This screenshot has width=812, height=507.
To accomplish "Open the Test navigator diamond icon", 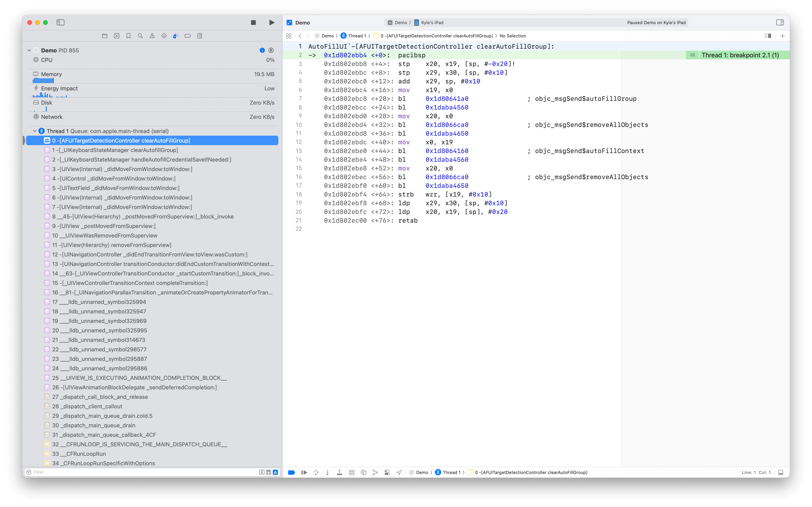I will [164, 36].
